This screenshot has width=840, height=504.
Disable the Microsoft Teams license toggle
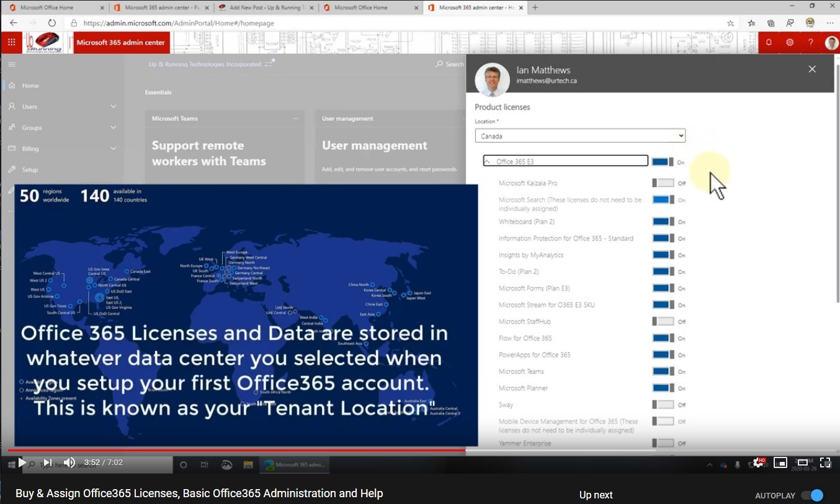663,371
